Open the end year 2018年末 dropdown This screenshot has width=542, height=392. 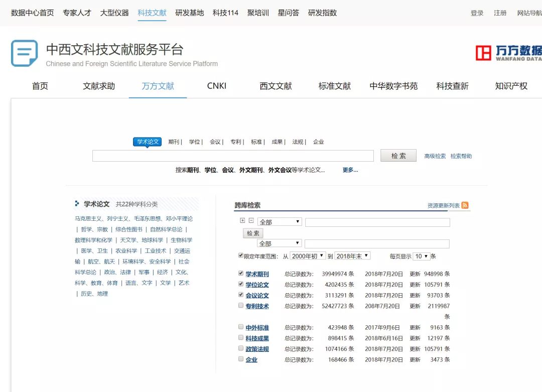click(x=352, y=256)
